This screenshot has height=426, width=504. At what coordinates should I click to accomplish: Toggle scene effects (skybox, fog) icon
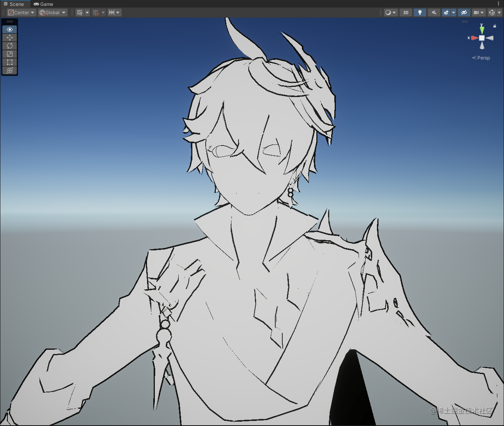(446, 13)
